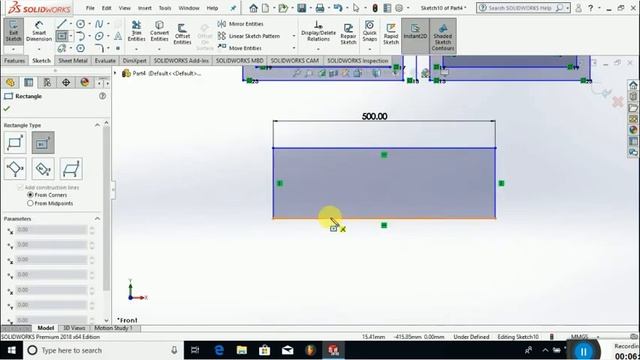The image size is (640, 360).
Task: Click Offset Entities tool
Action: (182, 33)
